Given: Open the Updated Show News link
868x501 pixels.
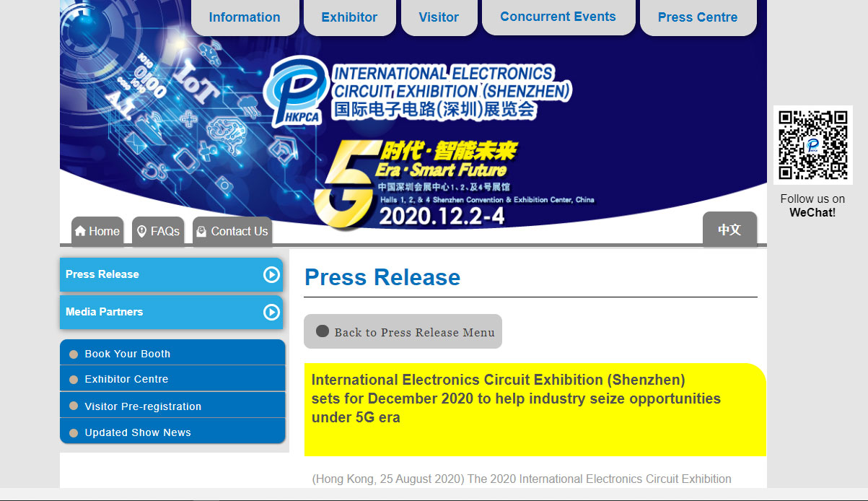Looking at the screenshot, I should (138, 432).
